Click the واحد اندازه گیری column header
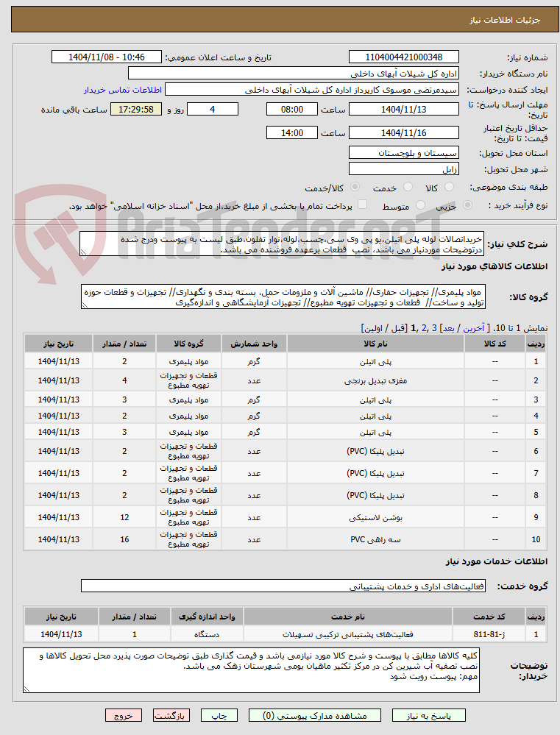 click(207, 617)
